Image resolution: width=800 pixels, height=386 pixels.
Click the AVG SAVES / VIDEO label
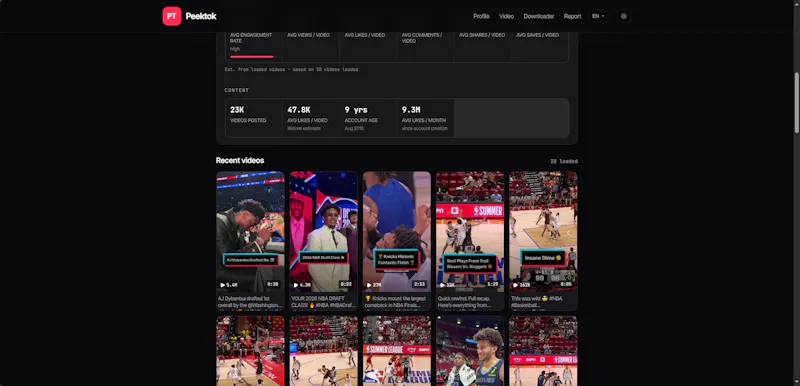click(537, 35)
